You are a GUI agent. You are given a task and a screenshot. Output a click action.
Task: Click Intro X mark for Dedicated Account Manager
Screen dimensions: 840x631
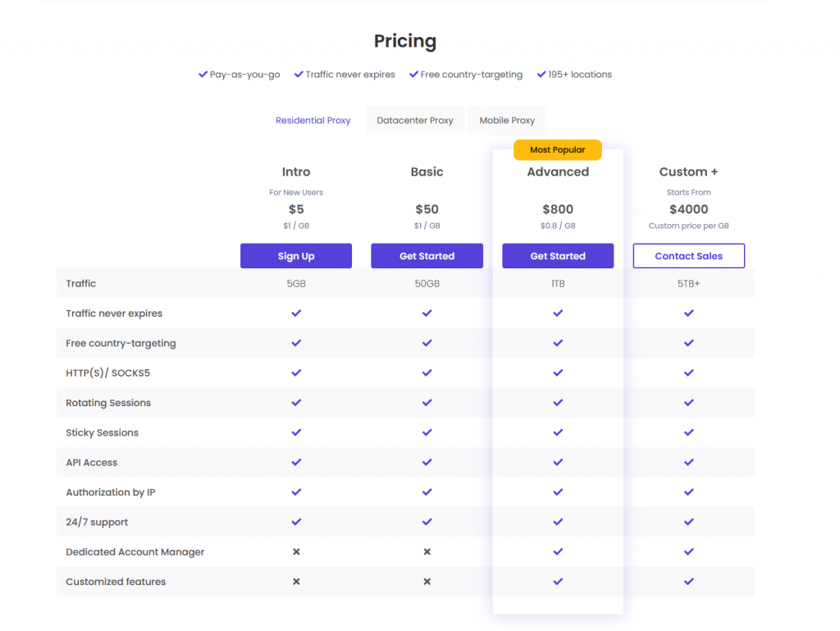296,551
